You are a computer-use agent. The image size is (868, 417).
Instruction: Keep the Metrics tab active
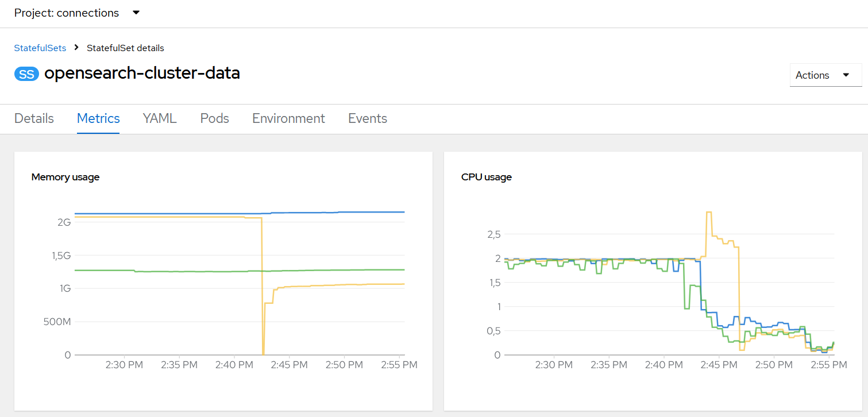(x=98, y=118)
